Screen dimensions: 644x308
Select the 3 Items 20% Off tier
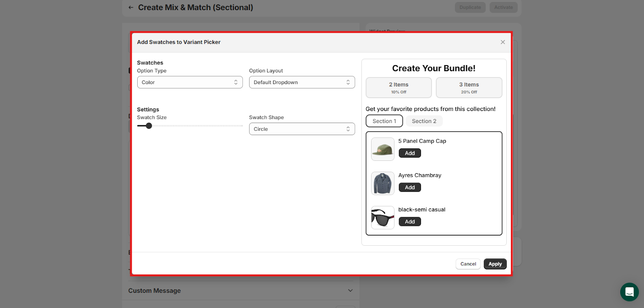[469, 88]
